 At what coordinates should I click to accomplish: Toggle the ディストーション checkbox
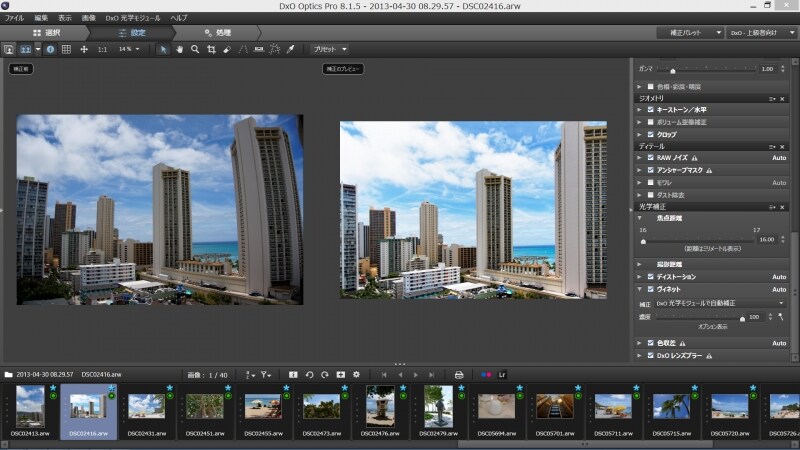(651, 277)
